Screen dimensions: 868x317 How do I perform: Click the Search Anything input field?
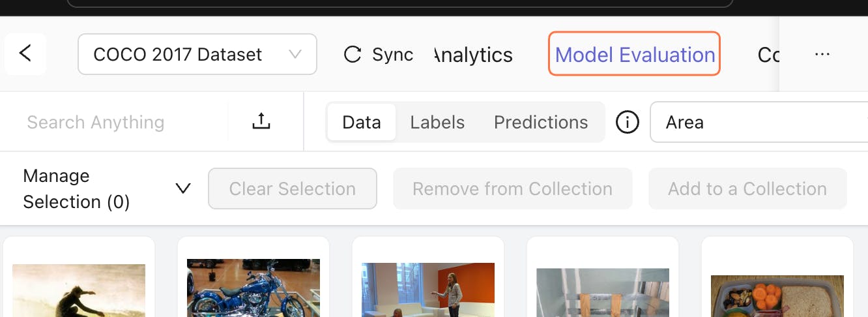pyautogui.click(x=117, y=122)
